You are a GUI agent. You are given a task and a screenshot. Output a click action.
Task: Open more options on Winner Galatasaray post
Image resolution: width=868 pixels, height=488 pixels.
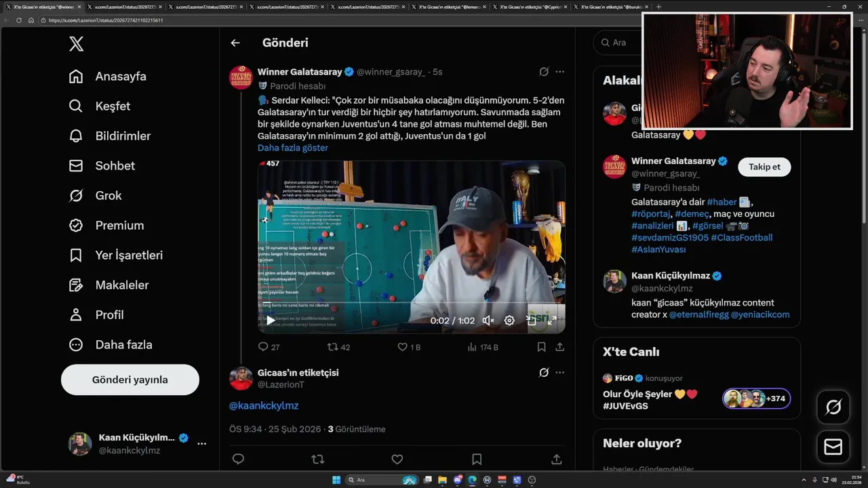(x=559, y=72)
